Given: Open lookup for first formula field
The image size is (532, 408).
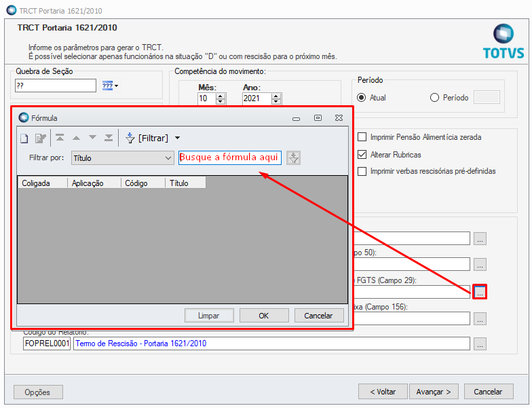Looking at the screenshot, I should click(x=480, y=239).
